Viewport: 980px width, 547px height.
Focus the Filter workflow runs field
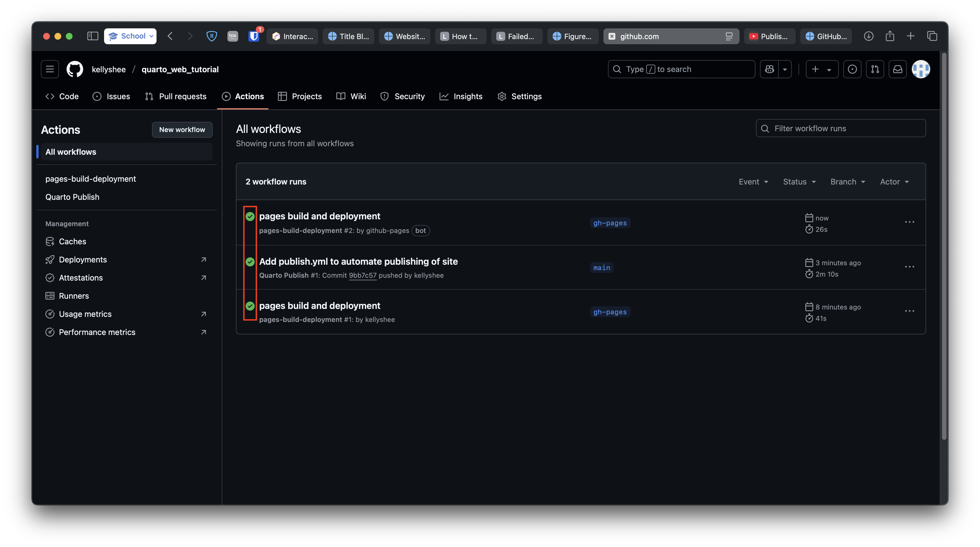tap(841, 128)
